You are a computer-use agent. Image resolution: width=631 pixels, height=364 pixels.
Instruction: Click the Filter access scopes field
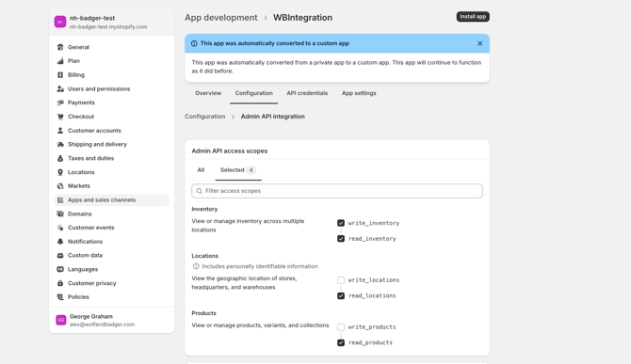click(x=337, y=191)
